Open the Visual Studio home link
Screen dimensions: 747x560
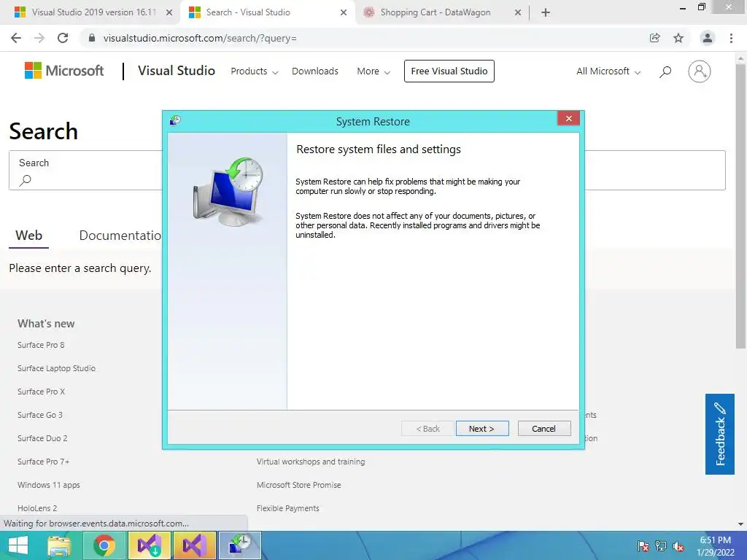click(x=177, y=71)
